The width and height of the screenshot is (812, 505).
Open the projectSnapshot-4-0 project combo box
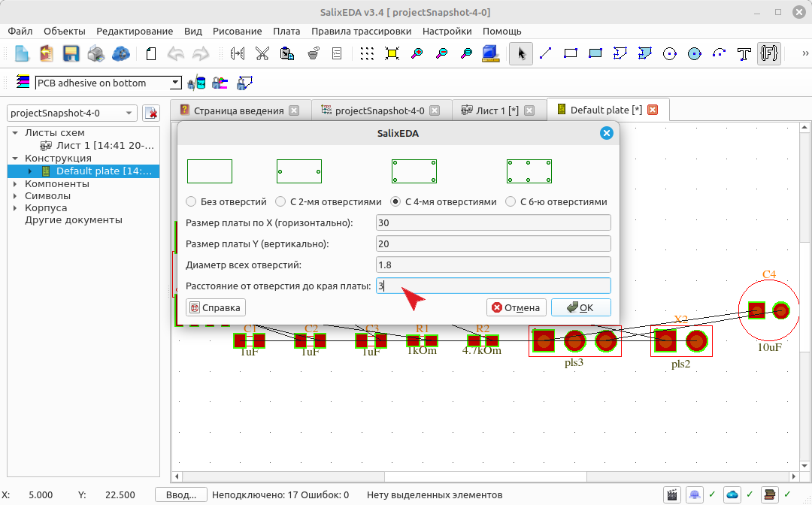pos(72,113)
